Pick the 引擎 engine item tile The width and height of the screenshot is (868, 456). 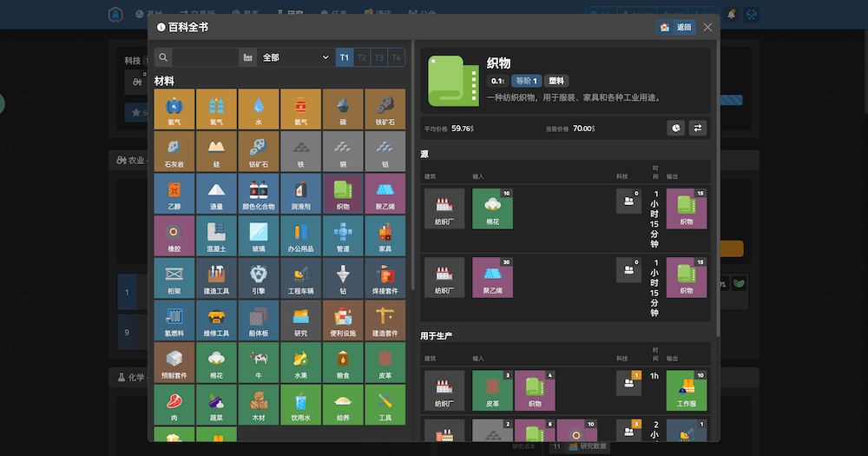pyautogui.click(x=259, y=276)
